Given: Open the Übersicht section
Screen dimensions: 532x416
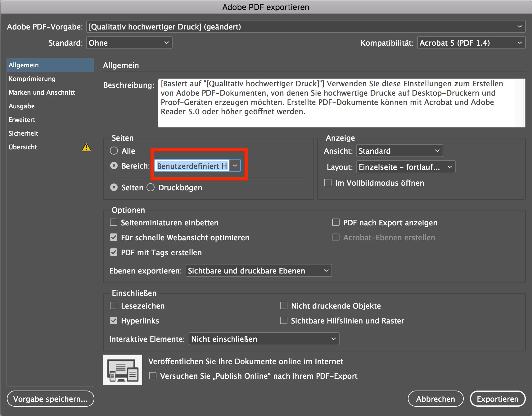Looking at the screenshot, I should pos(50,147).
